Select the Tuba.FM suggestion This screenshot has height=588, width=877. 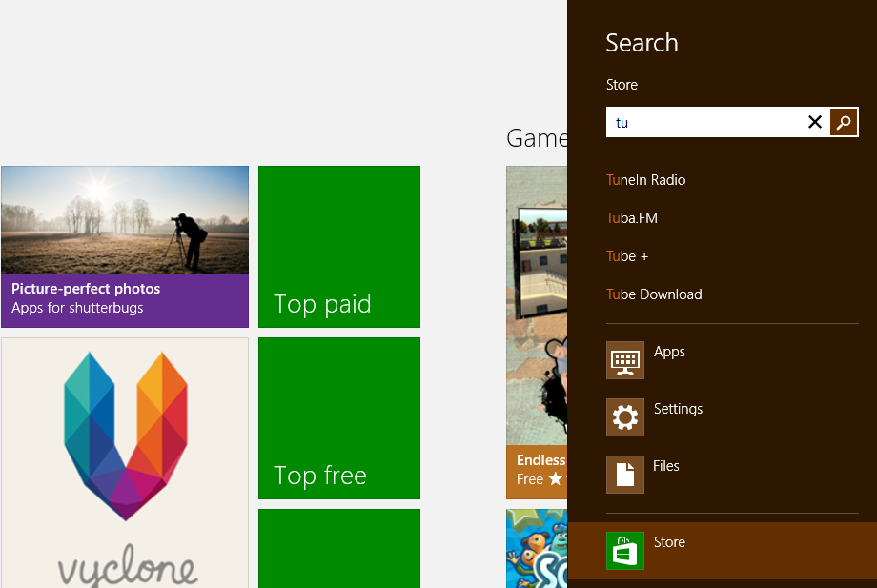pyautogui.click(x=632, y=218)
